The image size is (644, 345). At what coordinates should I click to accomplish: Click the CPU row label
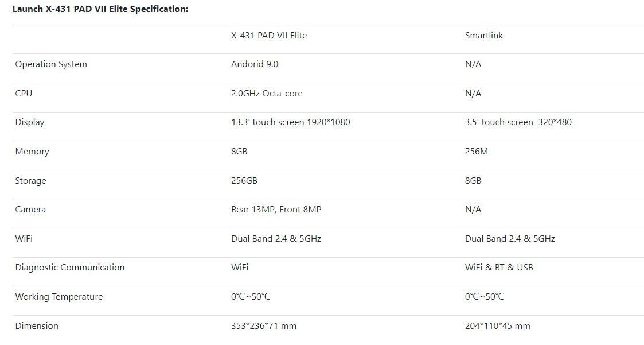pyautogui.click(x=24, y=94)
